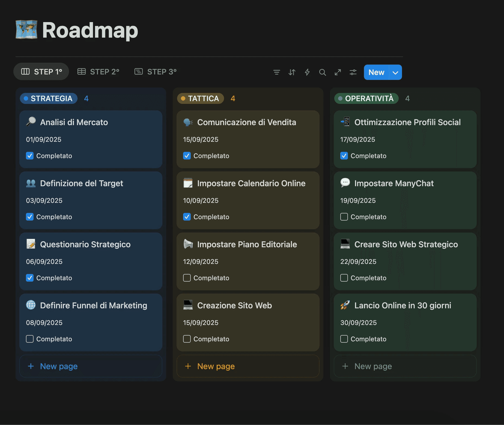This screenshot has width=504, height=425.
Task: Open the Creazione Sito Web card title
Action: (235, 305)
